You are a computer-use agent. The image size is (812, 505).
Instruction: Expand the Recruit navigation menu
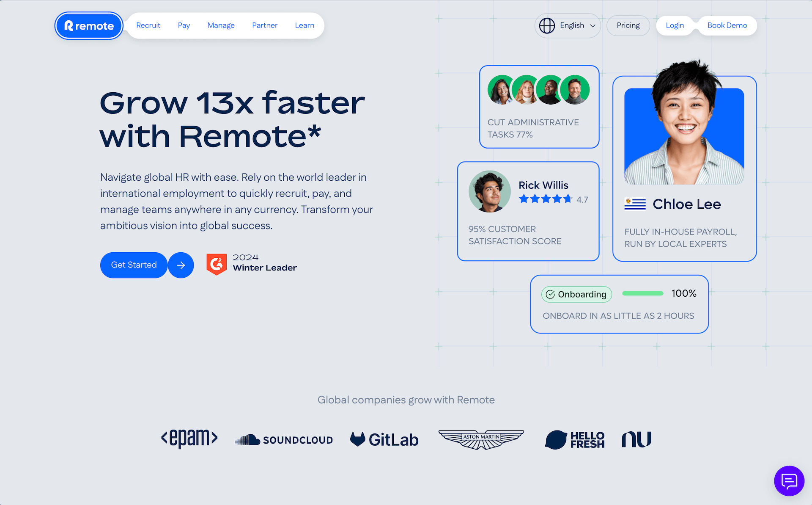(x=148, y=25)
